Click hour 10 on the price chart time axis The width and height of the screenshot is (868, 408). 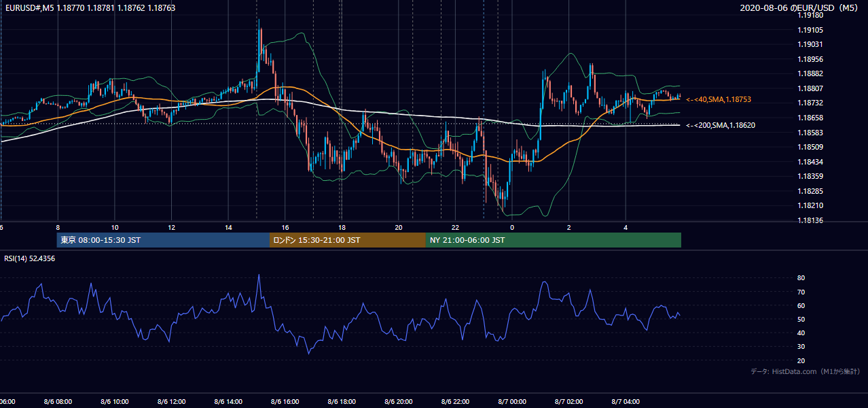click(115, 228)
